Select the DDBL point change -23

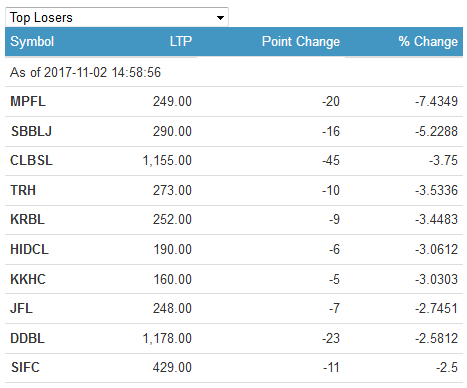coord(331,338)
